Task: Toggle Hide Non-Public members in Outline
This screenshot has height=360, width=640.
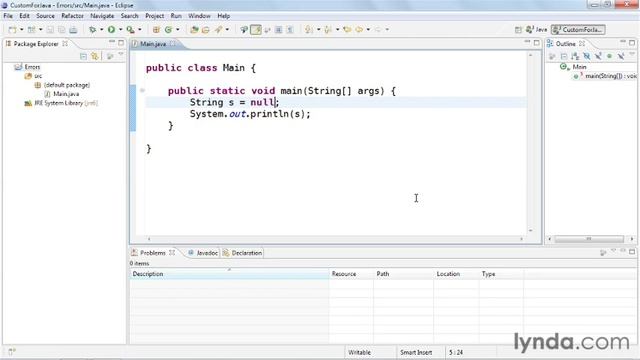Action: tap(609, 56)
